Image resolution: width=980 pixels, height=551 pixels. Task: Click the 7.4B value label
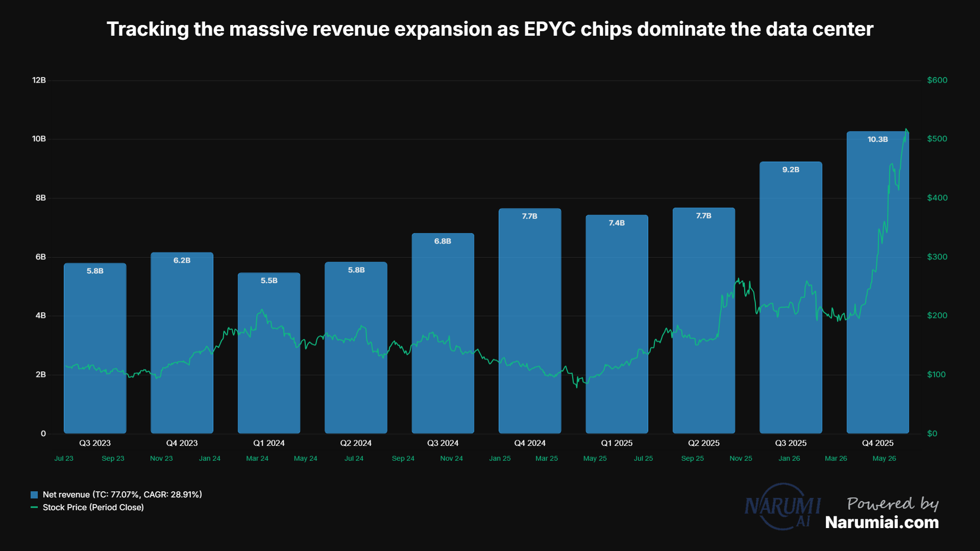pos(617,223)
